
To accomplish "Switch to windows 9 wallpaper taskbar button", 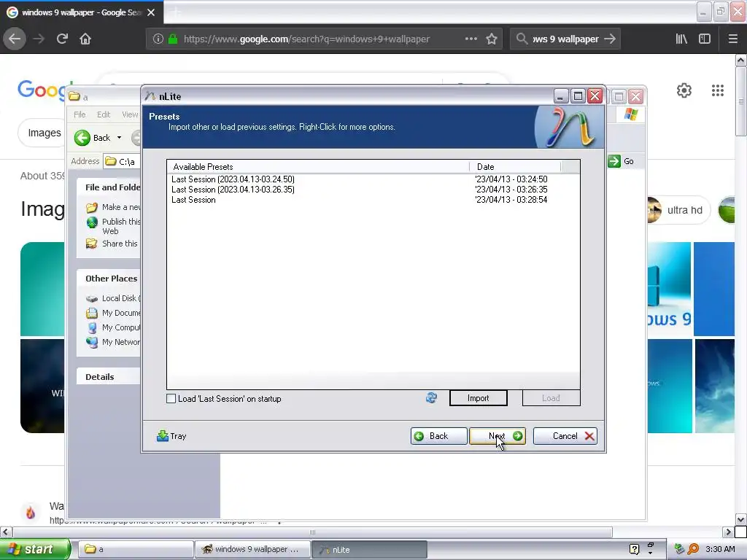I will click(252, 549).
